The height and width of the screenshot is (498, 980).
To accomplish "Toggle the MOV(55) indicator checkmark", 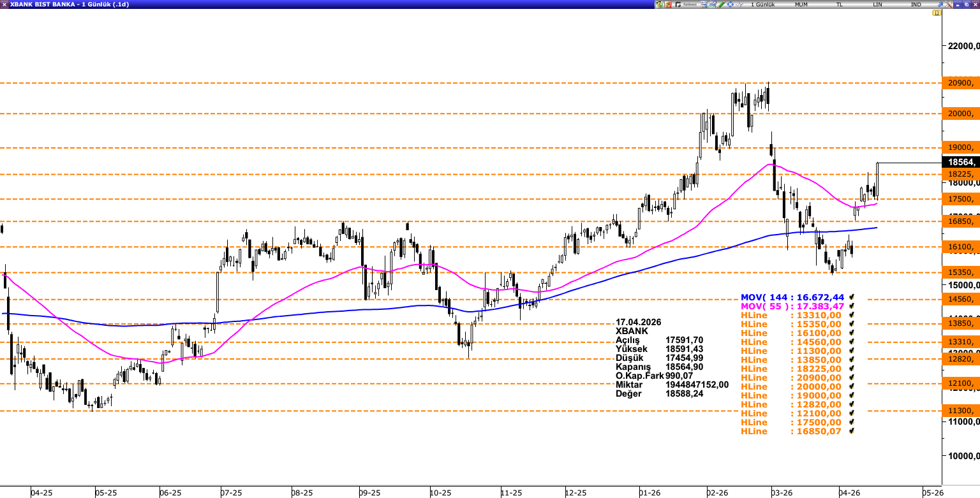I will tap(851, 306).
